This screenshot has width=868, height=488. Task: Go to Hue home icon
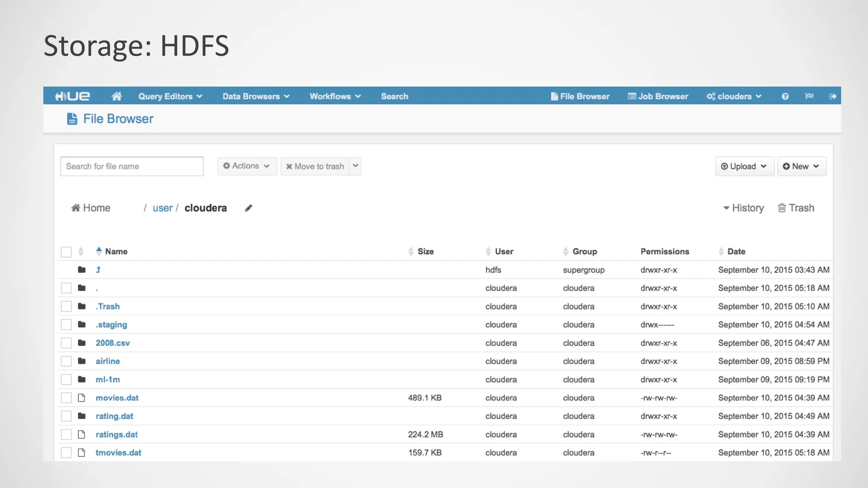click(117, 96)
